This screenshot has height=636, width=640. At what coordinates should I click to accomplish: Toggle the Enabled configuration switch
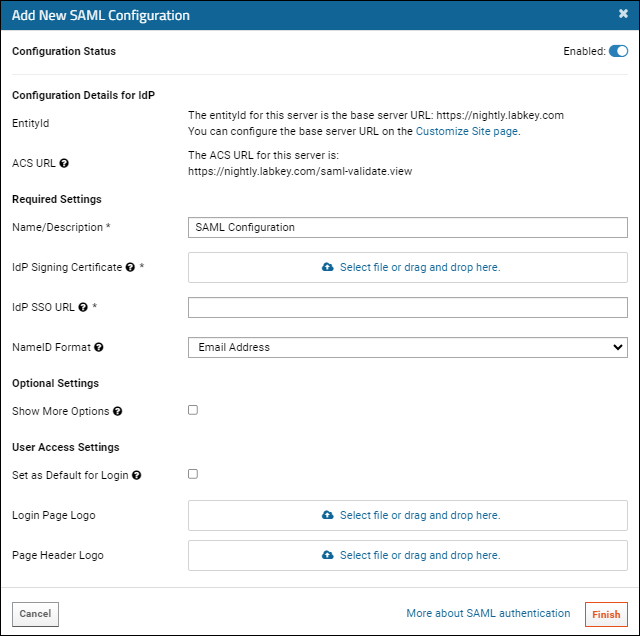(618, 51)
